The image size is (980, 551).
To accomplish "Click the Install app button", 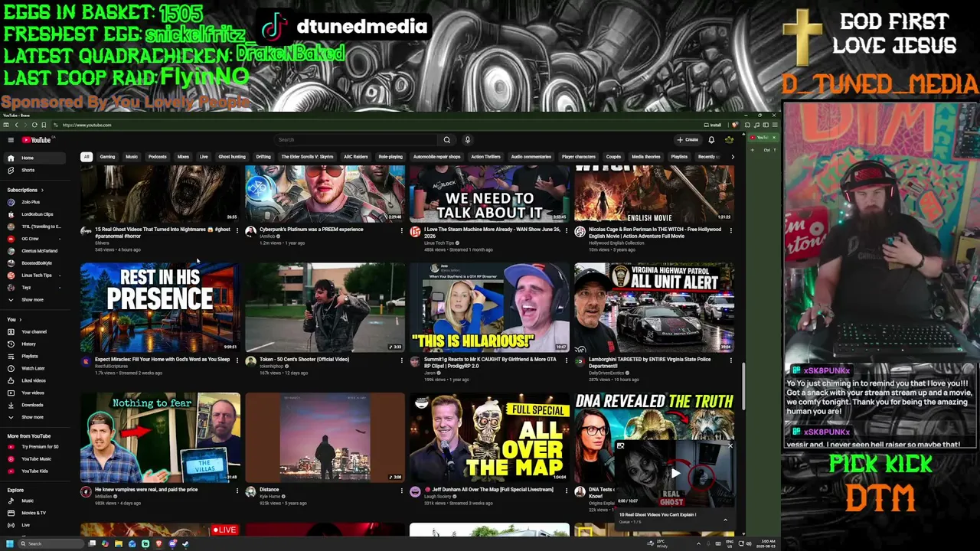I will (713, 125).
